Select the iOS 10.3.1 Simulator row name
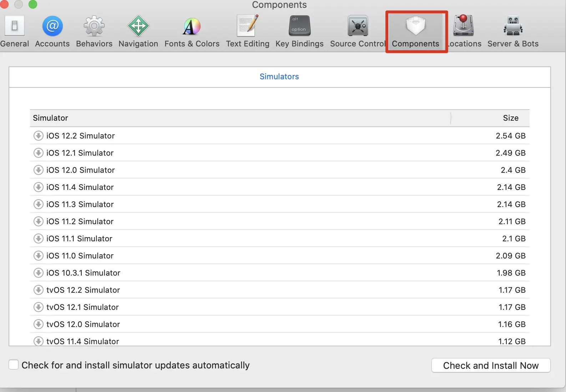566x392 pixels. tap(83, 273)
